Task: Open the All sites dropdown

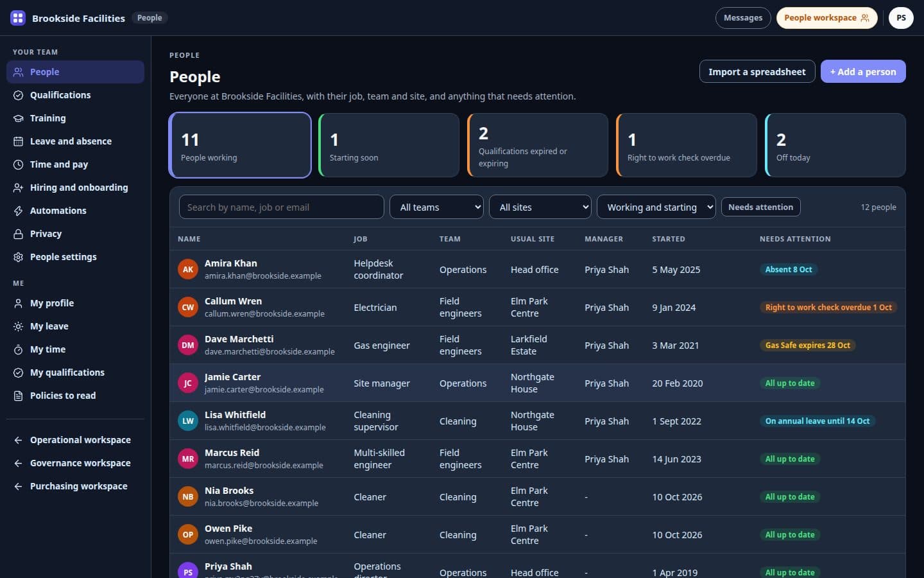Action: (540, 207)
